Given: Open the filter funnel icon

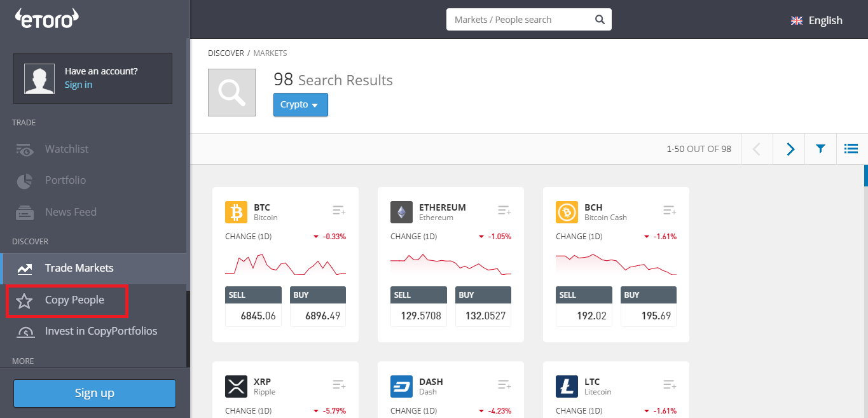Looking at the screenshot, I should click(x=820, y=149).
